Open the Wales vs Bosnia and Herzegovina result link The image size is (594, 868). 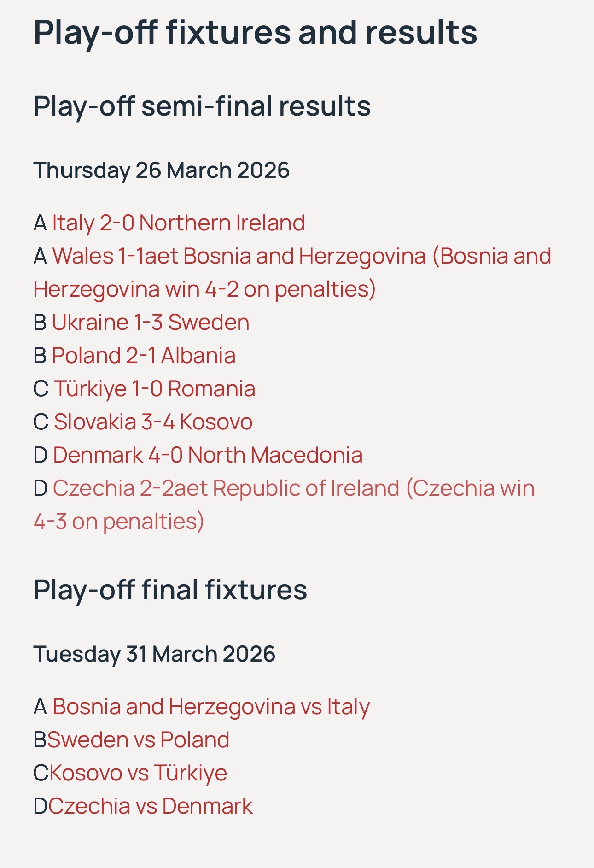(x=301, y=256)
